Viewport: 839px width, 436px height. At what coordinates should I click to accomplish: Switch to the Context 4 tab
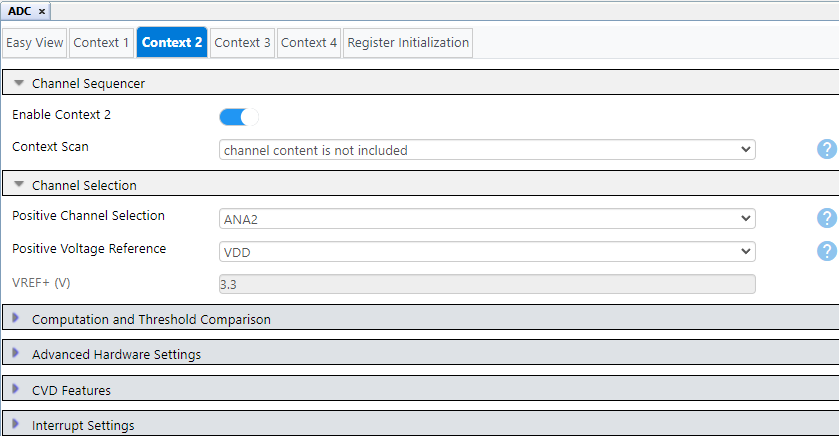309,43
